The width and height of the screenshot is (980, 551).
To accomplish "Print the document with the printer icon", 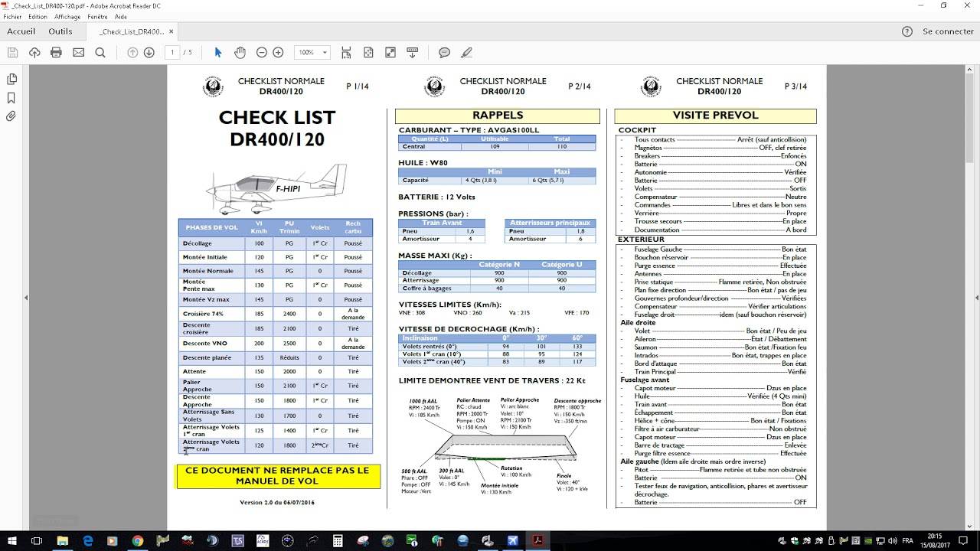I will [56, 53].
